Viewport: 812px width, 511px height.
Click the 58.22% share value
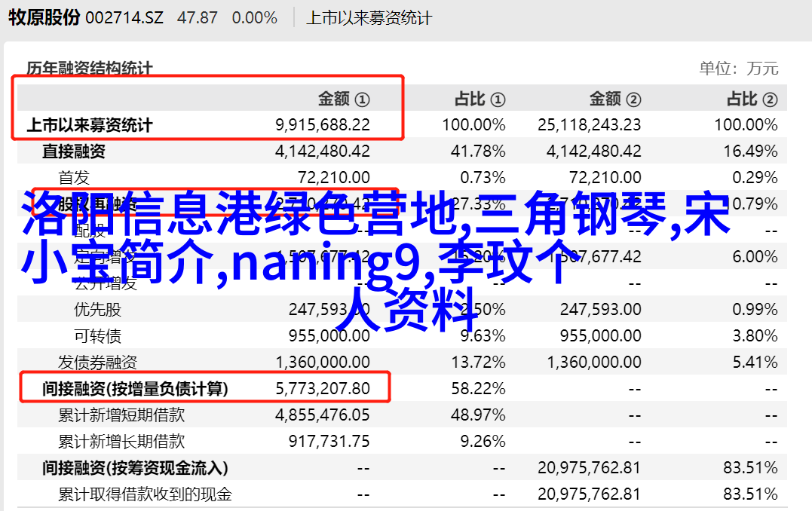[478, 389]
